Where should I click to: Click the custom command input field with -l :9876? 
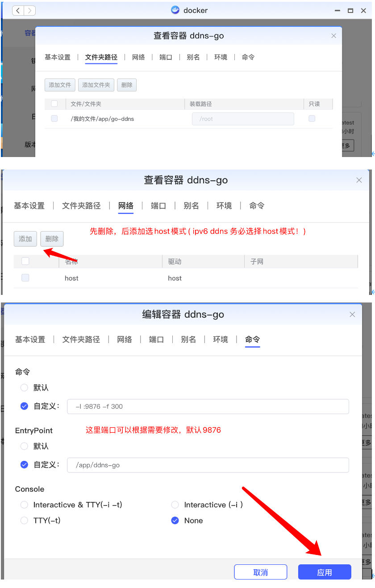pos(208,406)
